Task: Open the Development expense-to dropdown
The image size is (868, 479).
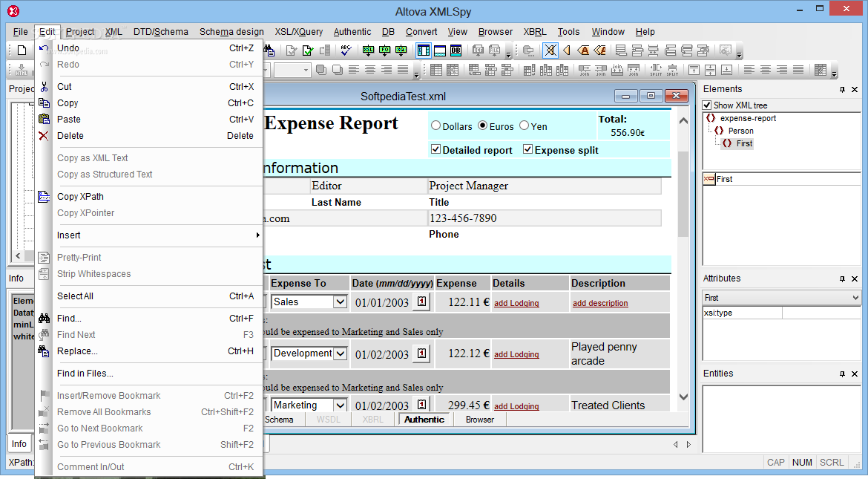Action: pos(340,353)
